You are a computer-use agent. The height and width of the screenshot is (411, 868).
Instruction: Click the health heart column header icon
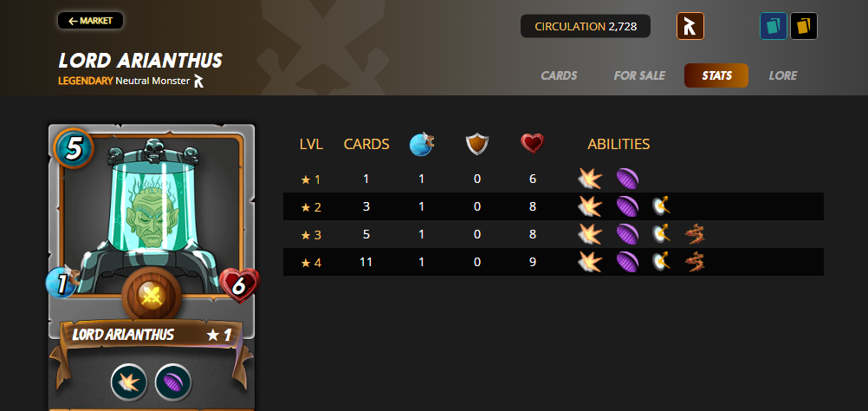coord(533,144)
